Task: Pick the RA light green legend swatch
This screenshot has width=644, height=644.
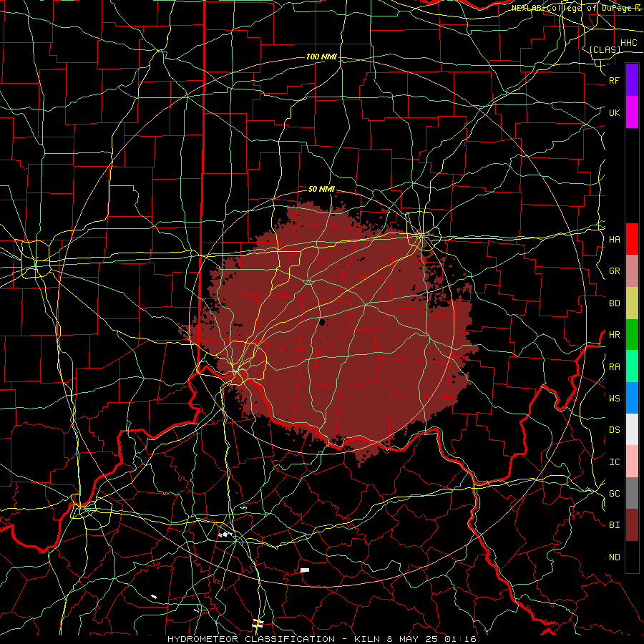Action: point(632,366)
